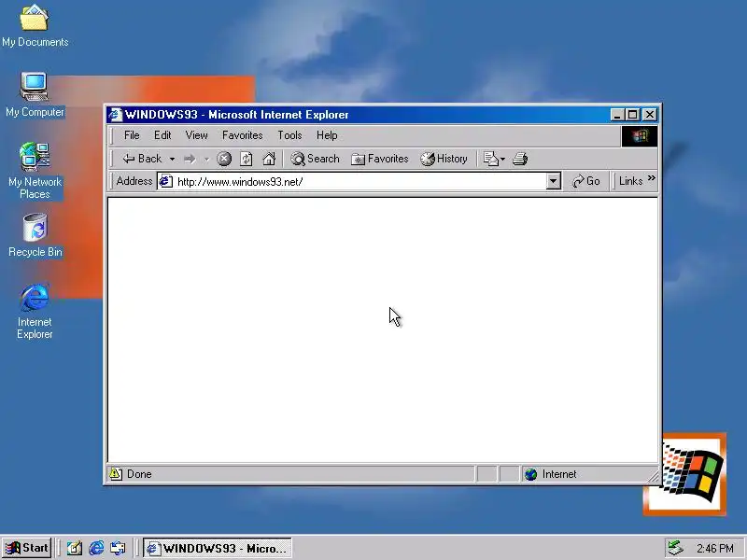
Task: Click the Outlook Express quick launch icon
Action: point(118,548)
